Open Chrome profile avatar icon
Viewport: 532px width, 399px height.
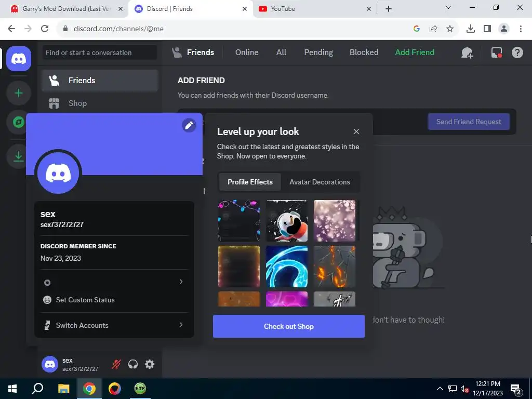[504, 29]
